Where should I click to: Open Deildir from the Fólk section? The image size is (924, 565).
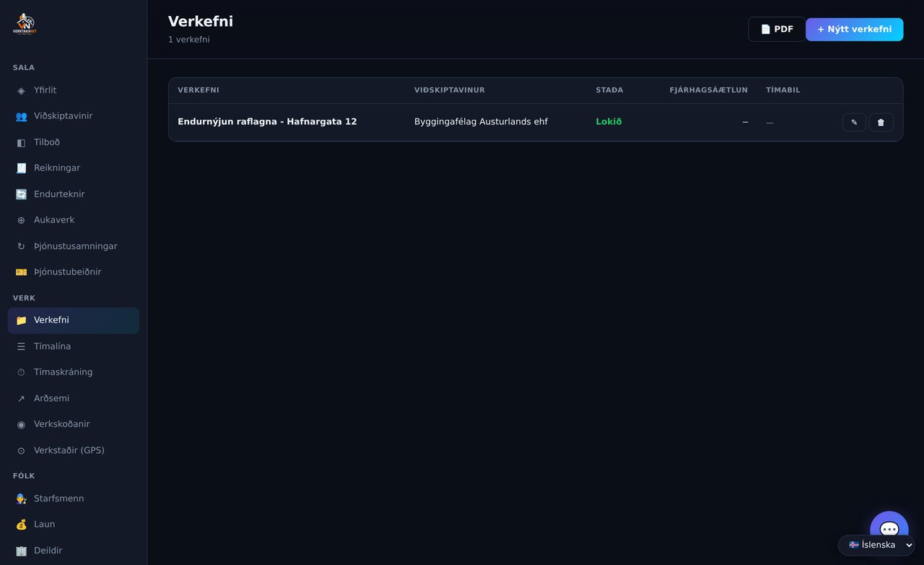pyautogui.click(x=74, y=551)
